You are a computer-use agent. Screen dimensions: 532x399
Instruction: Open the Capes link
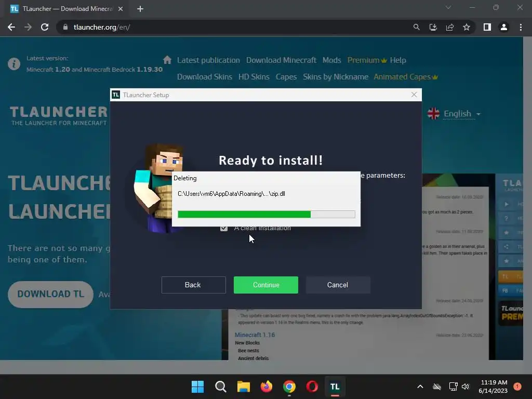[286, 77]
